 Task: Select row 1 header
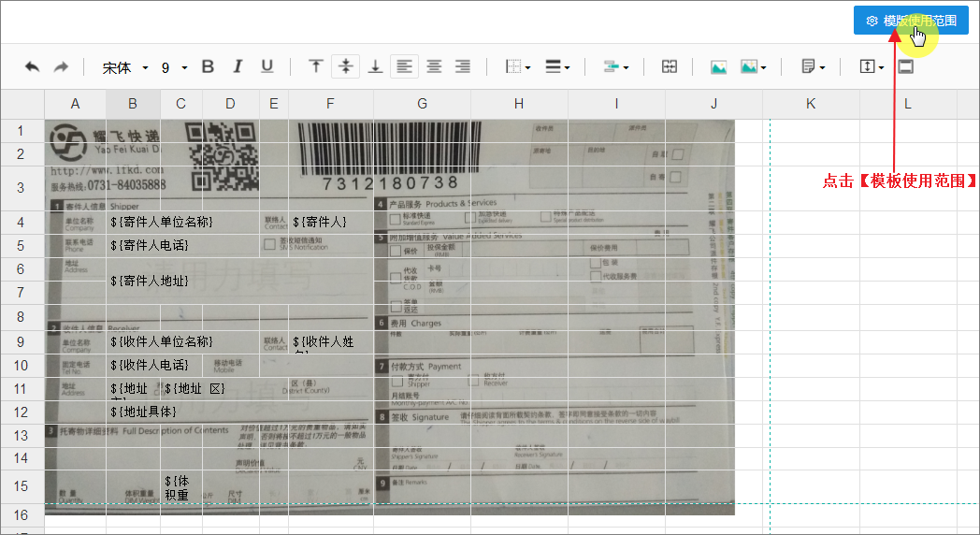[x=22, y=131]
